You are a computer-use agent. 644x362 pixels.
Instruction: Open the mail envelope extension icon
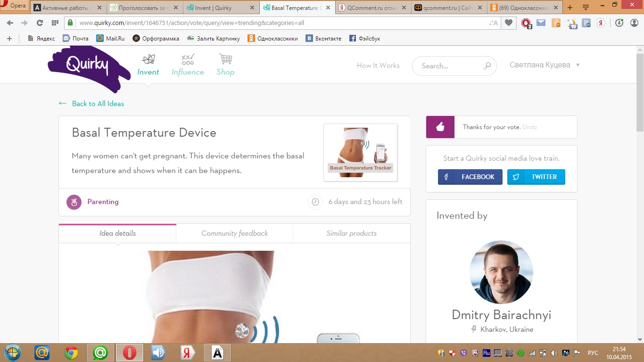[x=541, y=23]
